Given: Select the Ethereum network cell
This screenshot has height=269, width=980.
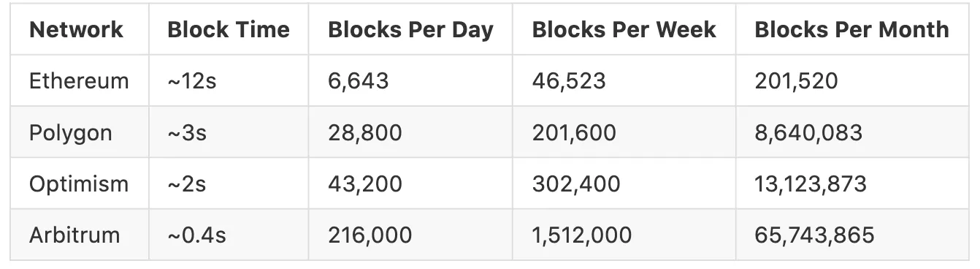Looking at the screenshot, I should point(79,80).
